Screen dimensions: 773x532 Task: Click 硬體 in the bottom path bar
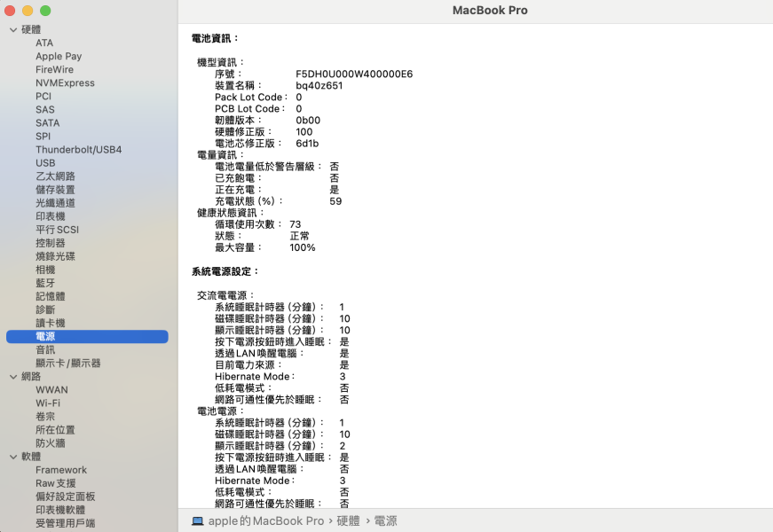[x=348, y=521]
